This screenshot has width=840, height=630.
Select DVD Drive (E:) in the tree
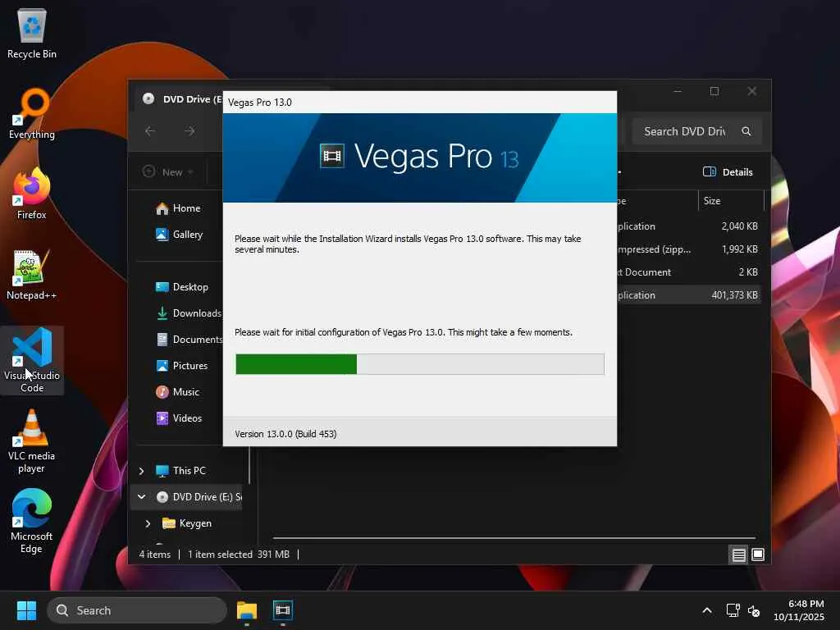(x=207, y=497)
